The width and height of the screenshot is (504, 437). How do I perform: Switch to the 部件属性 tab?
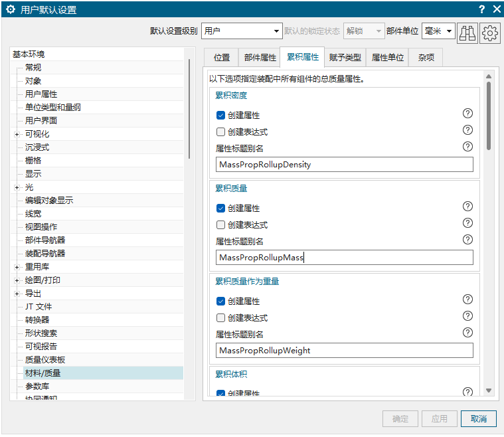coord(260,58)
